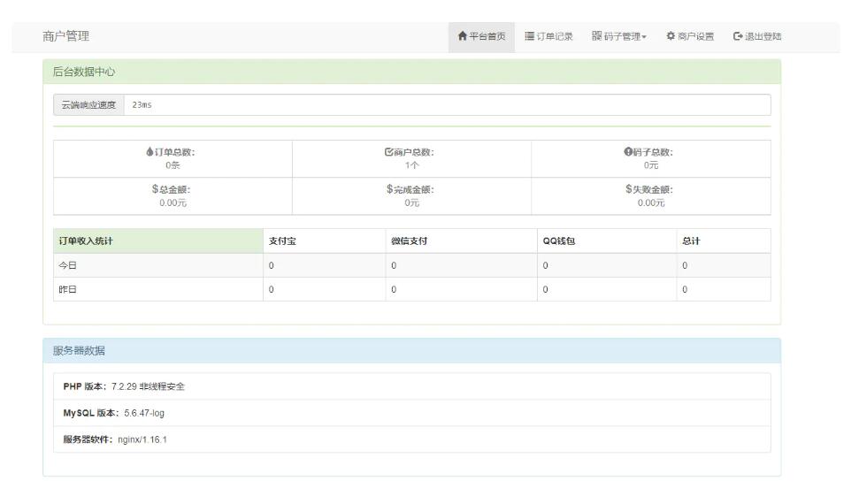This screenshot has width=859, height=504.
Task: Expand the 码子管理 dropdown caret
Action: click(644, 37)
